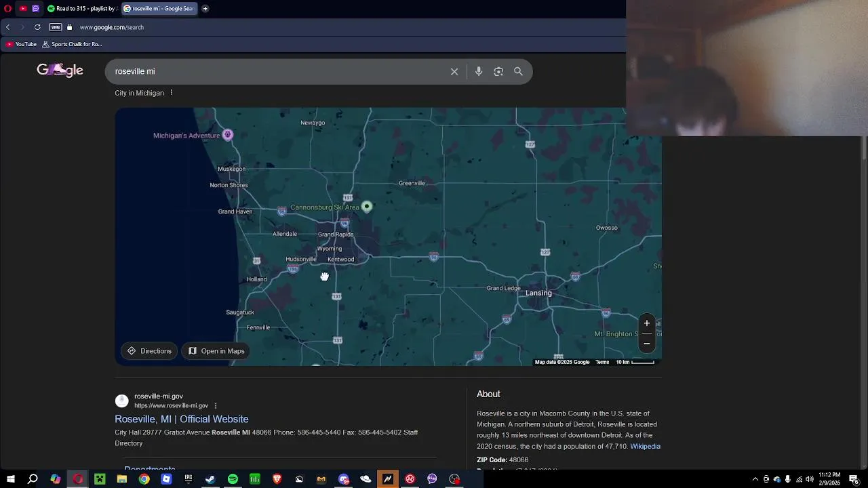Click the Muskegon label on map
The height and width of the screenshot is (488, 868).
(231, 169)
